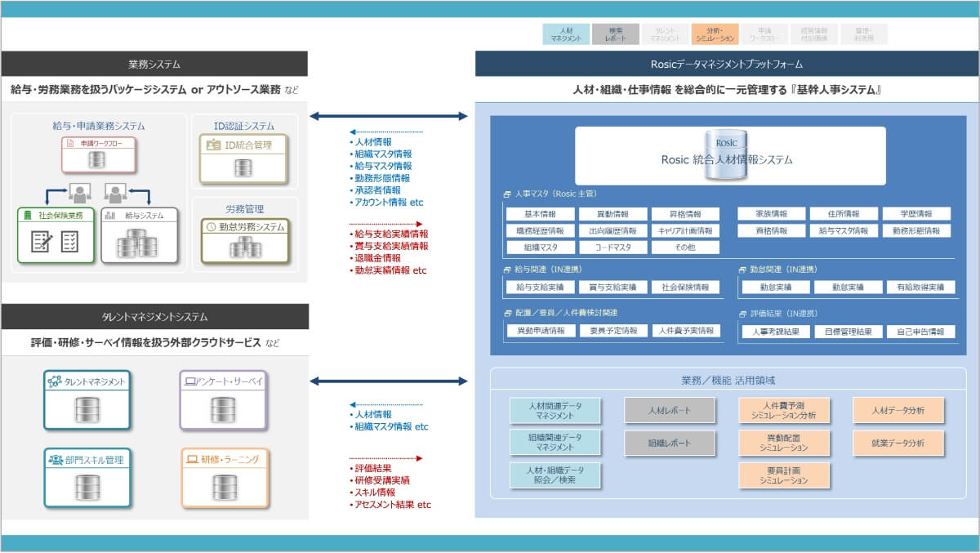Click the green building icon beside 社会保険業務
980x553 pixels.
(29, 216)
